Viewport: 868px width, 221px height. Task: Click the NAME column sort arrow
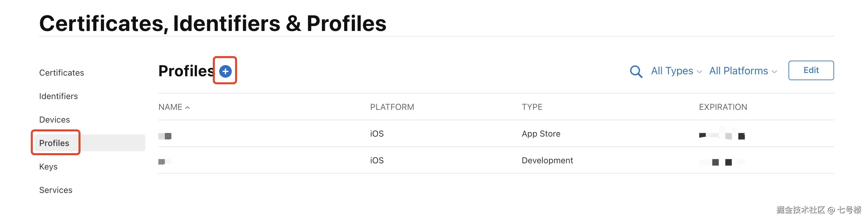click(x=188, y=108)
